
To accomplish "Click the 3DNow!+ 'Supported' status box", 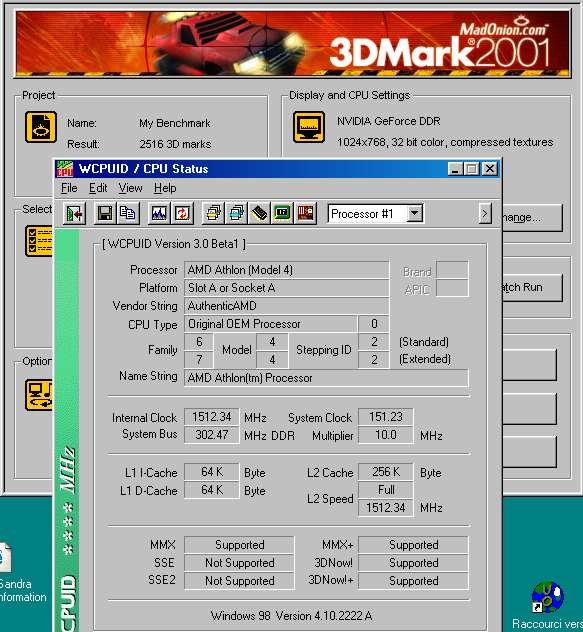I will 413,581.
